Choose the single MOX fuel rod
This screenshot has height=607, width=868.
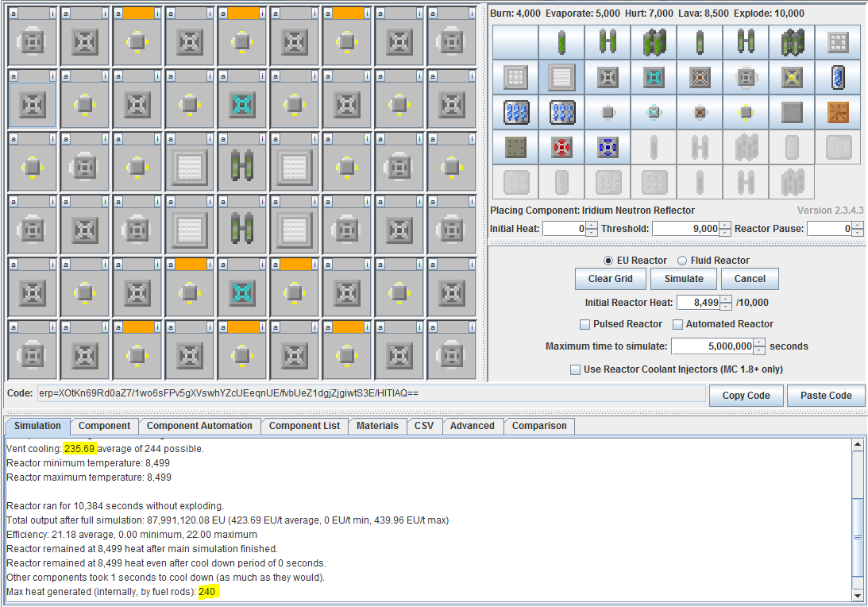click(x=700, y=42)
